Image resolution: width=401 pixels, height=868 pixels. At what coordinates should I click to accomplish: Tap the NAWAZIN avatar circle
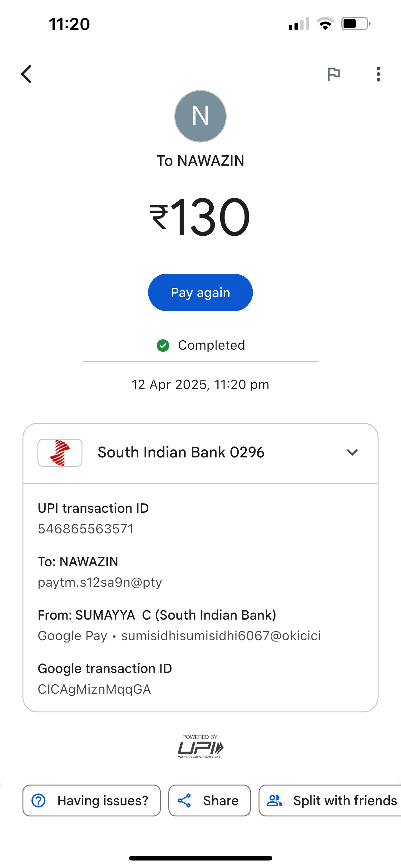[200, 116]
